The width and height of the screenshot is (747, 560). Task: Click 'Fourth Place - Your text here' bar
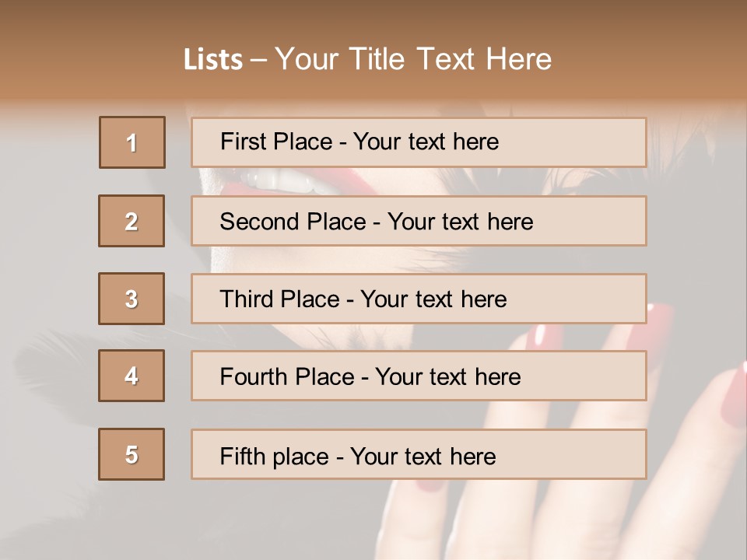pos(419,376)
